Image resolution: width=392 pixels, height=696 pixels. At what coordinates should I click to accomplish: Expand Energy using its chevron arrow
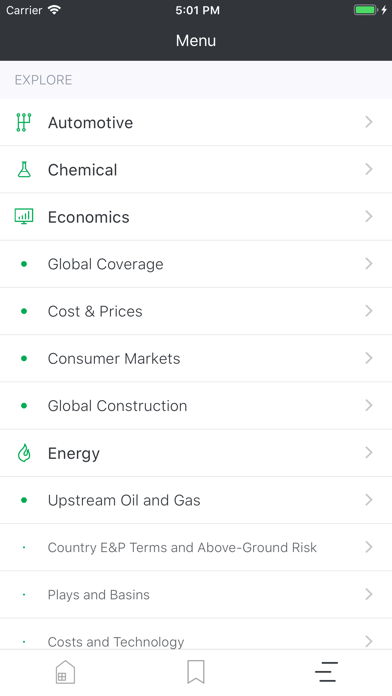[x=368, y=453]
